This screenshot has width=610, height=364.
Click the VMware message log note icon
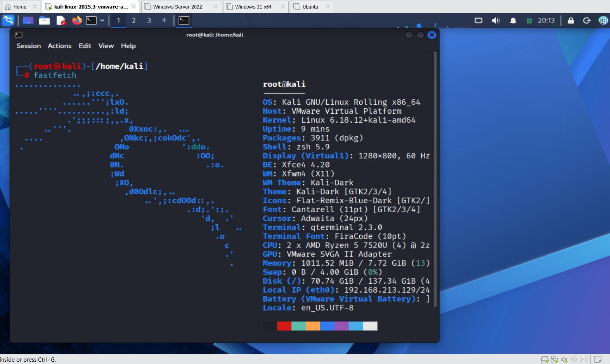pyautogui.click(x=598, y=359)
